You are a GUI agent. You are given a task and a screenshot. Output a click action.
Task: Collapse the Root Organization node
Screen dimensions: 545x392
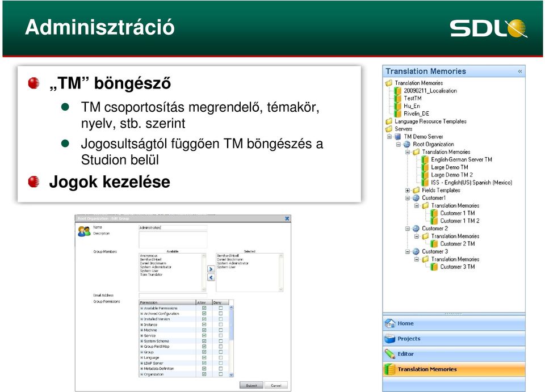point(399,144)
